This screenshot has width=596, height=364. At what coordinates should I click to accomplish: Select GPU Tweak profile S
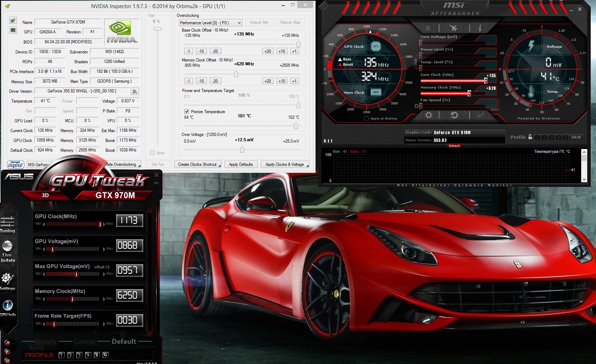pos(97,355)
